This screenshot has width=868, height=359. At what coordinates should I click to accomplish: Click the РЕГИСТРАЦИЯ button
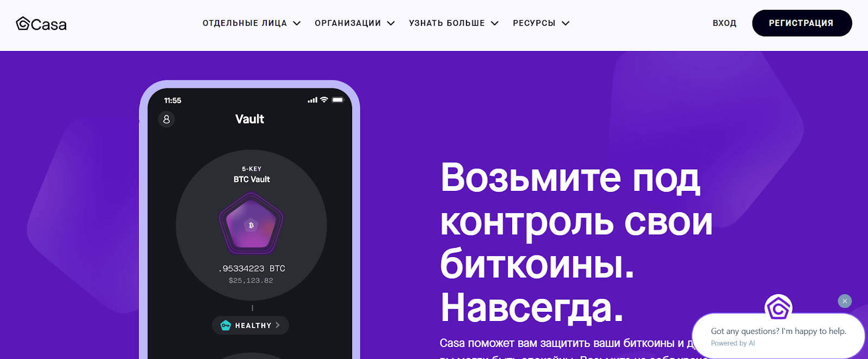click(802, 23)
